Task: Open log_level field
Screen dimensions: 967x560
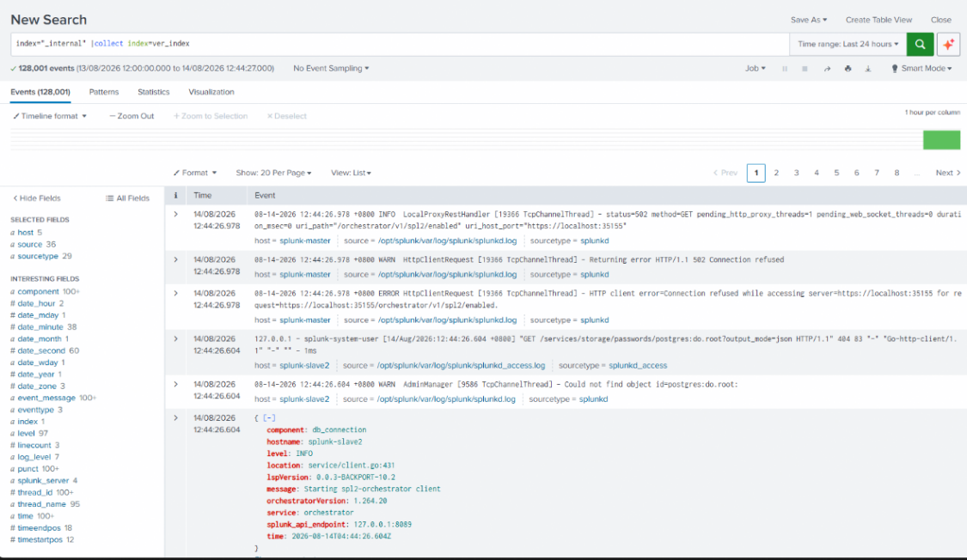Action: [34, 457]
